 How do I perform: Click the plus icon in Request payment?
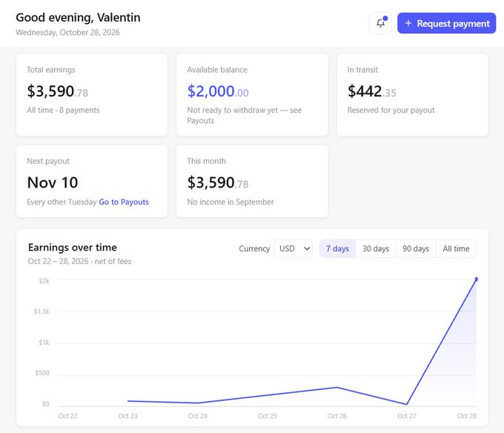click(x=408, y=23)
